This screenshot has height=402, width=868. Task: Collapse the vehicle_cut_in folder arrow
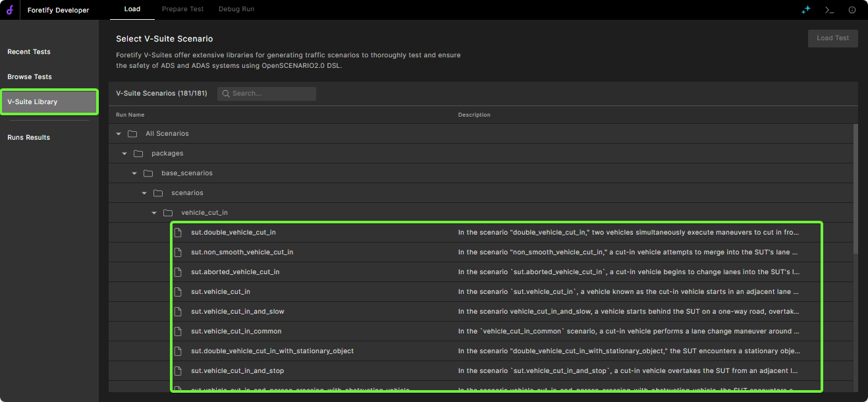tap(154, 213)
